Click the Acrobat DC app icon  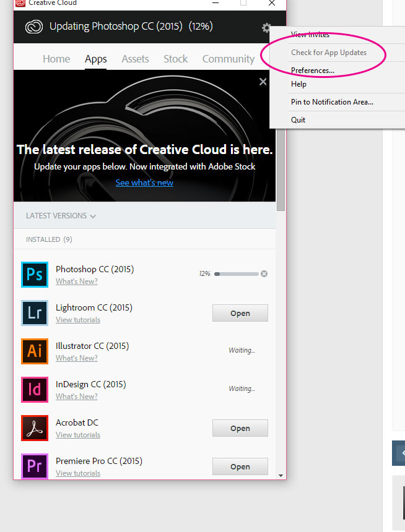click(35, 428)
